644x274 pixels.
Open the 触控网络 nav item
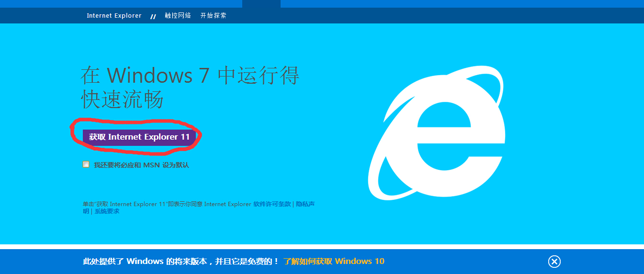(178, 15)
